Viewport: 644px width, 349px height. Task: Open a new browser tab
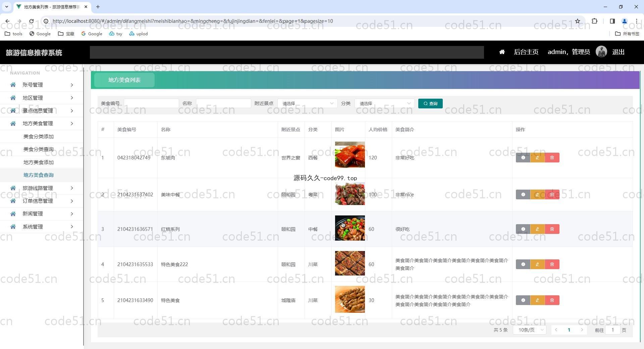(98, 7)
